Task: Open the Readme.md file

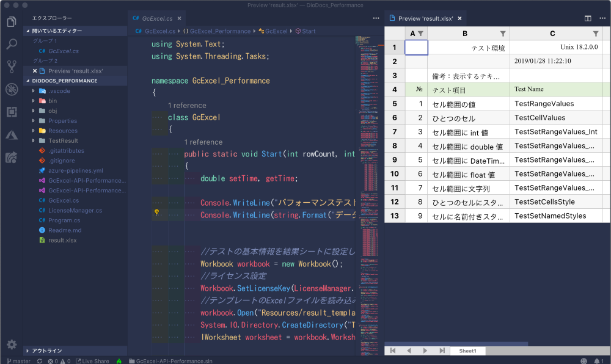Action: 65,230
